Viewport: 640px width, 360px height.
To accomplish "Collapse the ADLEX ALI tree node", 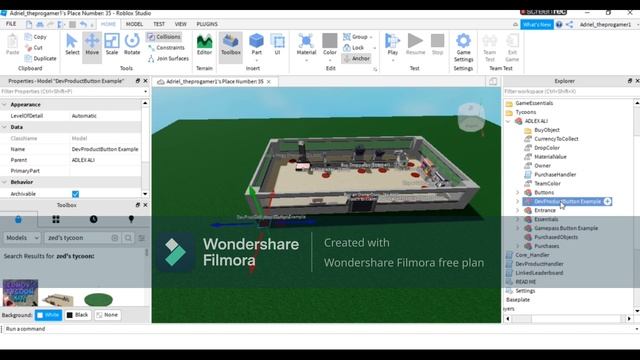I will point(508,121).
